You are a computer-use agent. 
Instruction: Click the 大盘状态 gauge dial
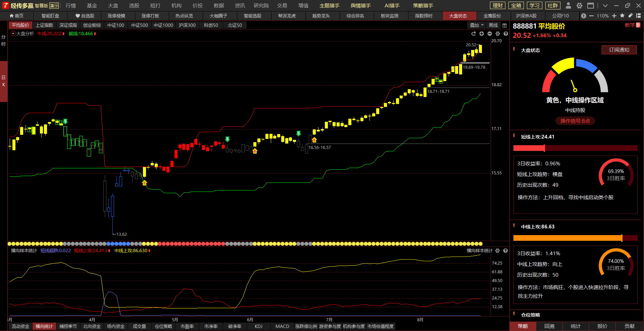click(575, 75)
